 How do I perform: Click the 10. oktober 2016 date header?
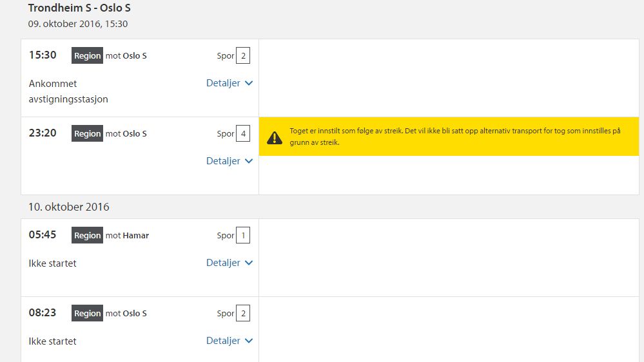69,207
